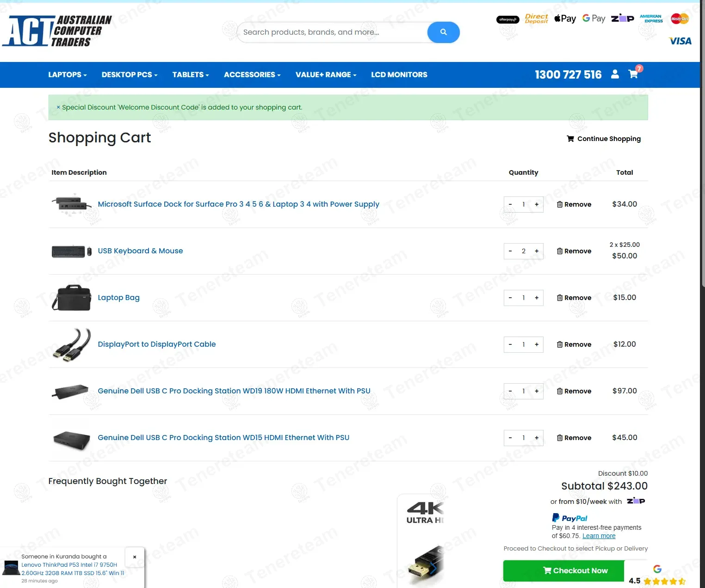705x588 pixels.
Task: Close the recent purchase popup
Action: pos(135,557)
